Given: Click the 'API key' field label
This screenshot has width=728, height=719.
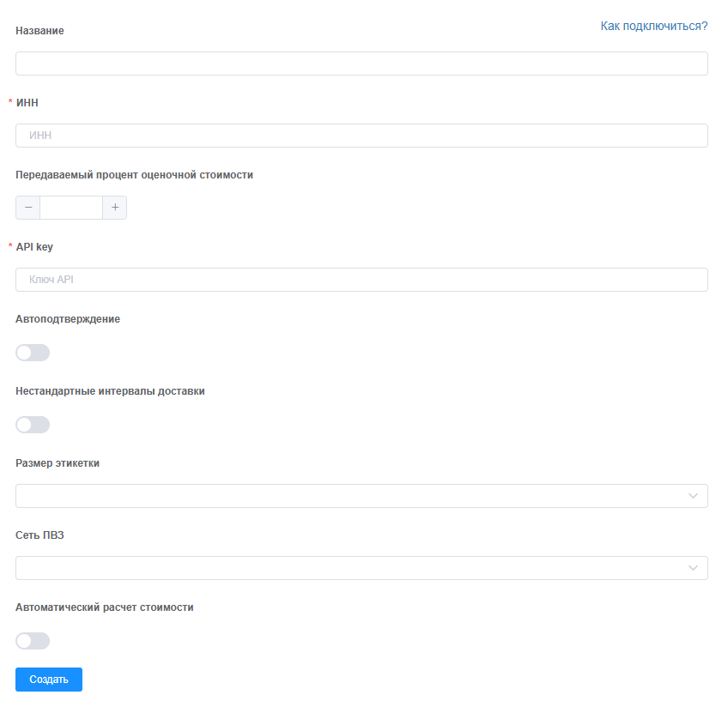Looking at the screenshot, I should coord(34,247).
